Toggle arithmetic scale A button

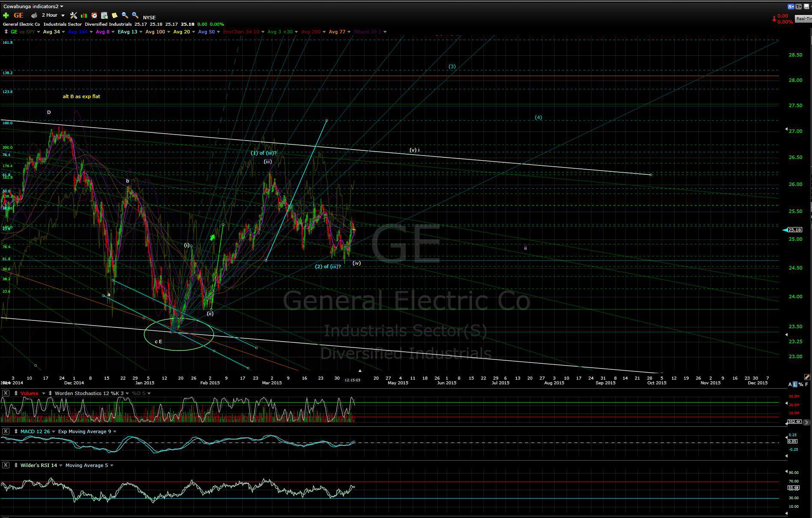pyautogui.click(x=790, y=384)
